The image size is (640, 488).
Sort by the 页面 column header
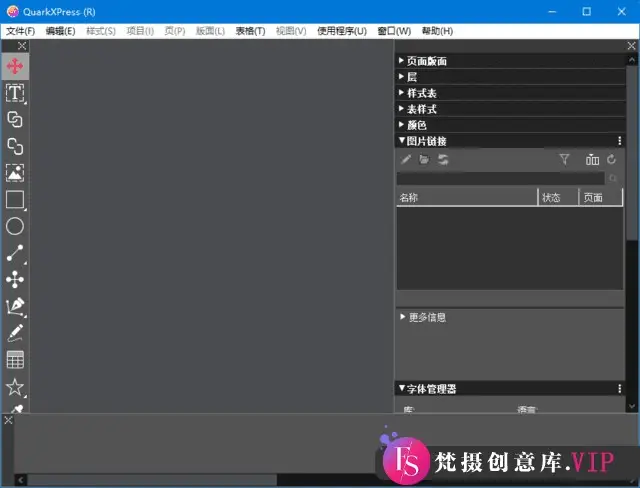[x=601, y=197]
